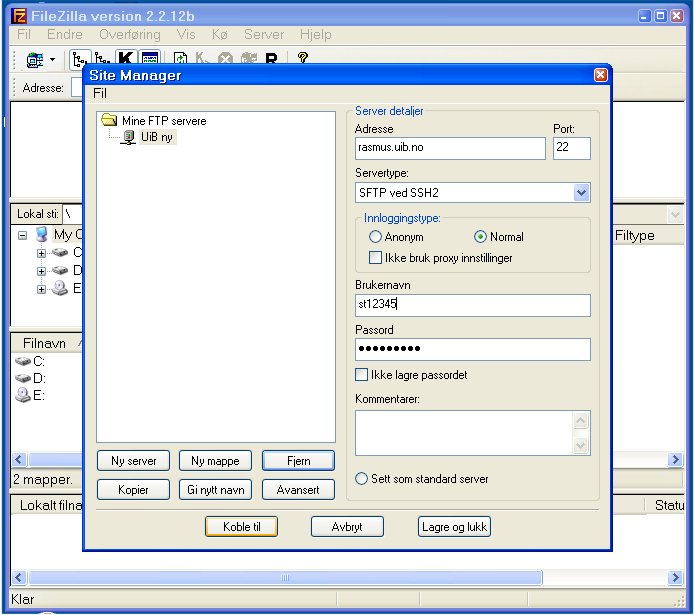Check Ikke bruk proxy innstillinger
Viewport: 694px width, 615px height.
click(376, 257)
